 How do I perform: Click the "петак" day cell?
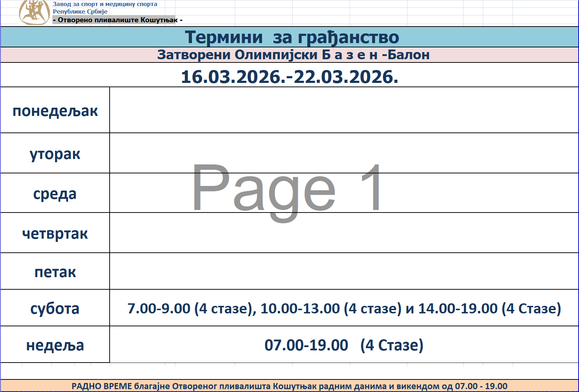pos(55,272)
